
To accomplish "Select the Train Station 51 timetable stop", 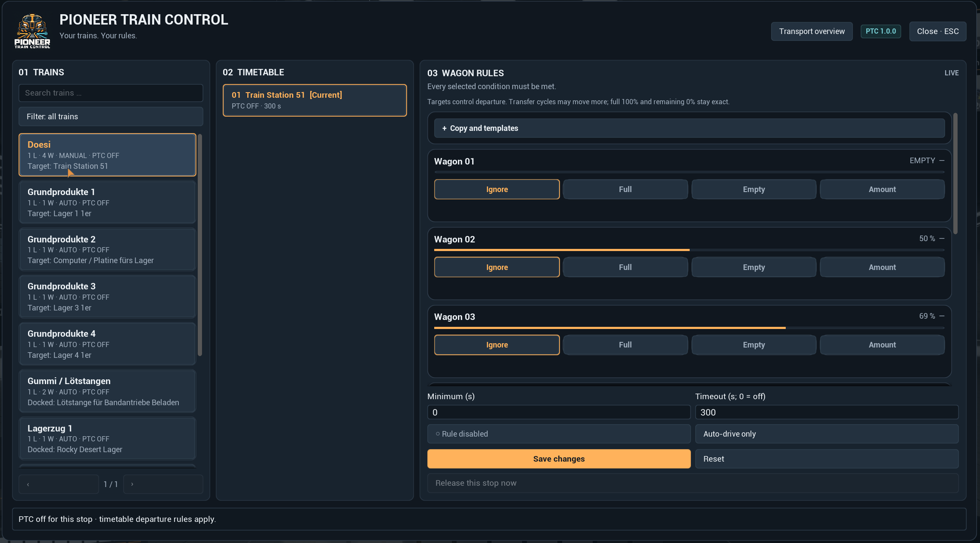I will (314, 100).
